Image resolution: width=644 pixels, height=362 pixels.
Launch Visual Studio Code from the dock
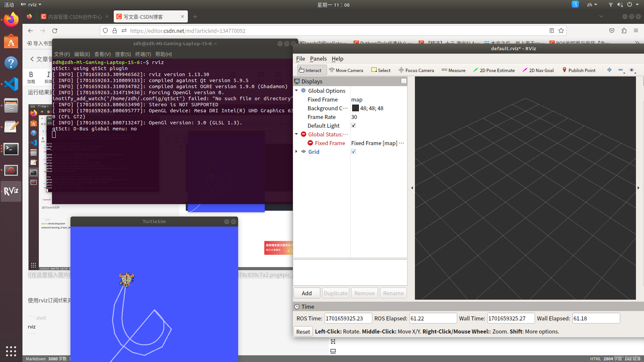point(11,84)
